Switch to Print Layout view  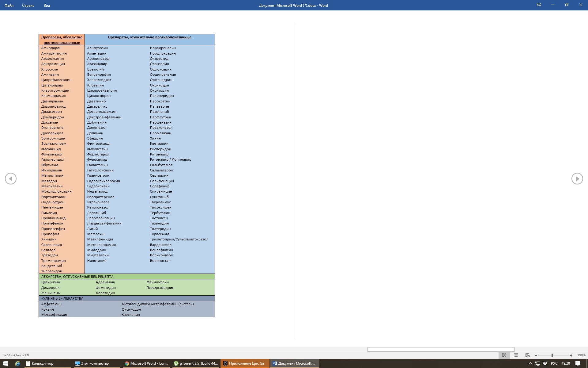click(x=516, y=355)
